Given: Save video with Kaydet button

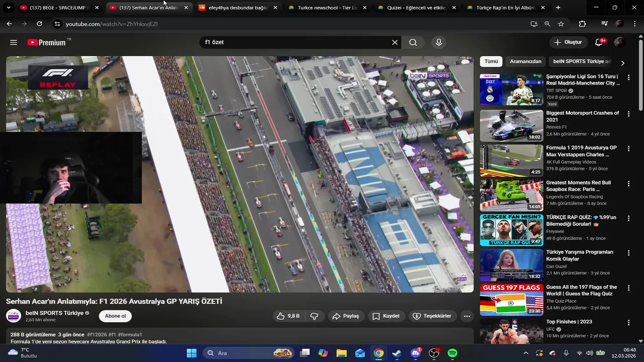Looking at the screenshot, I should tap(386, 316).
